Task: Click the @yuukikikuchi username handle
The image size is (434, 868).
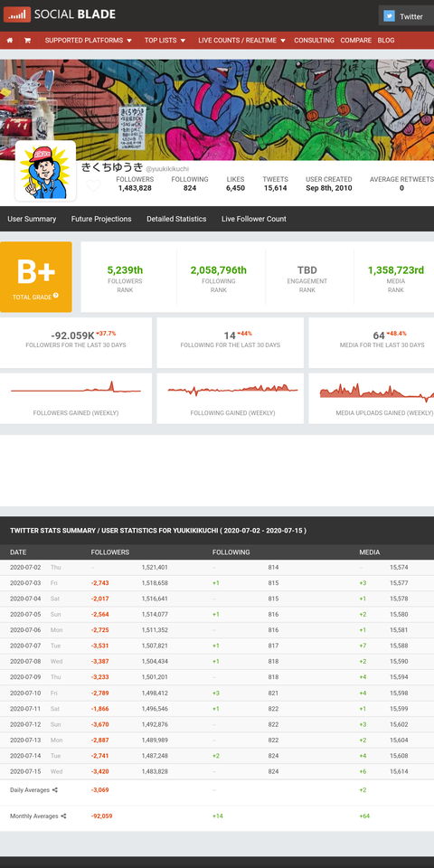Action: tap(167, 168)
